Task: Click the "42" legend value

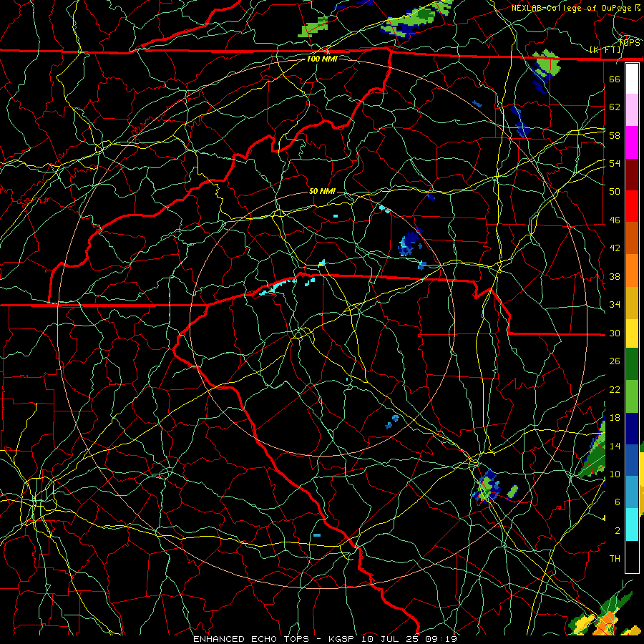Action: pos(615,248)
